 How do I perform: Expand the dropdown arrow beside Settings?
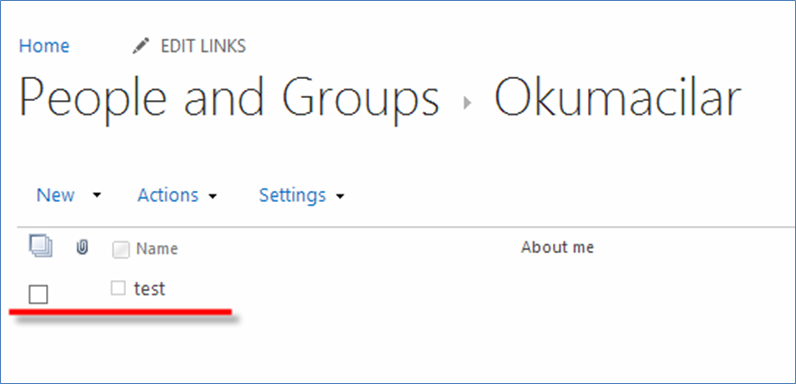340,196
